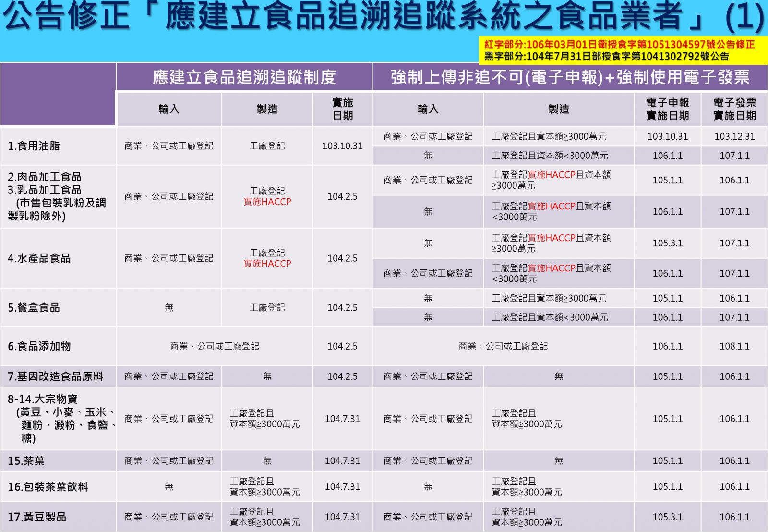Viewport: 768px width, 532px height.
Task: Click 106.1.1 電子申報 date in 食品添加物 row
Action: click(x=667, y=346)
